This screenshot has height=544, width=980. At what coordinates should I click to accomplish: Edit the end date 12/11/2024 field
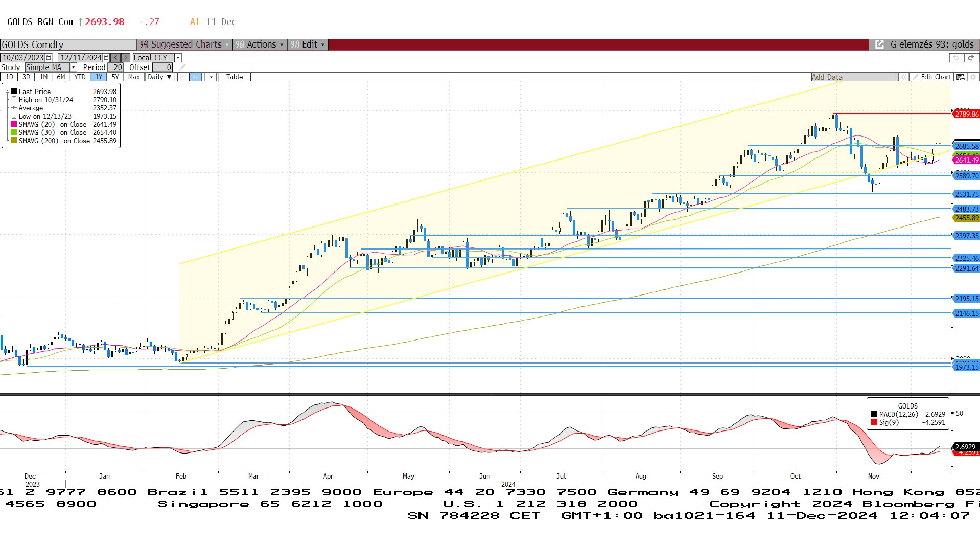point(81,58)
